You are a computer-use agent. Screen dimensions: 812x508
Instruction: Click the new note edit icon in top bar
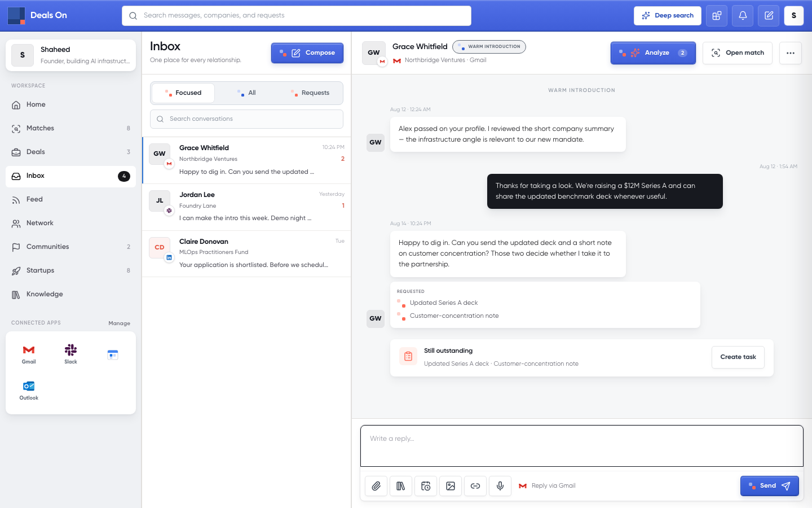pyautogui.click(x=769, y=16)
